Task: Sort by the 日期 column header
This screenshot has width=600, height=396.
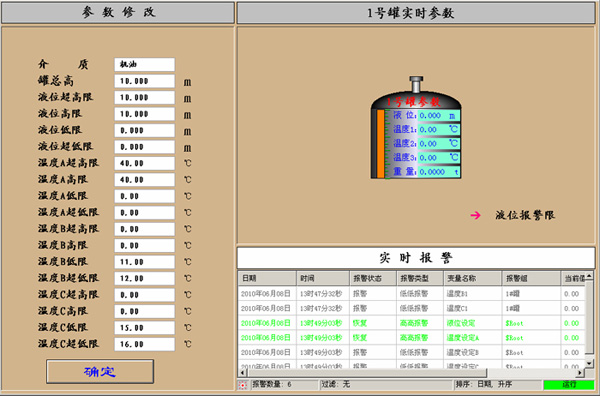Action: (267, 278)
